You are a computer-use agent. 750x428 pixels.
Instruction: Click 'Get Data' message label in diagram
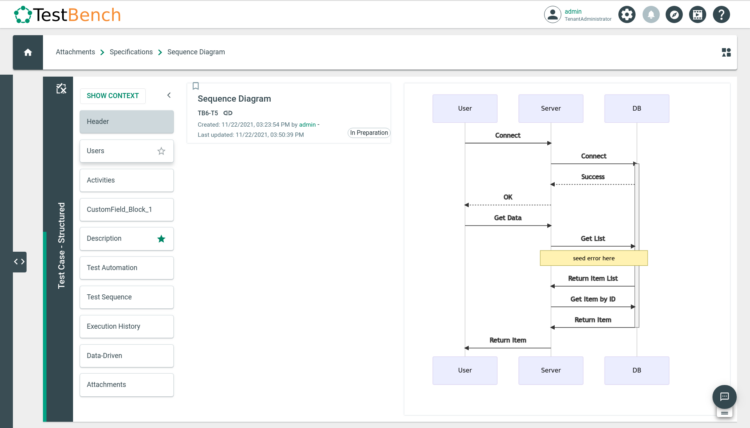pos(508,218)
